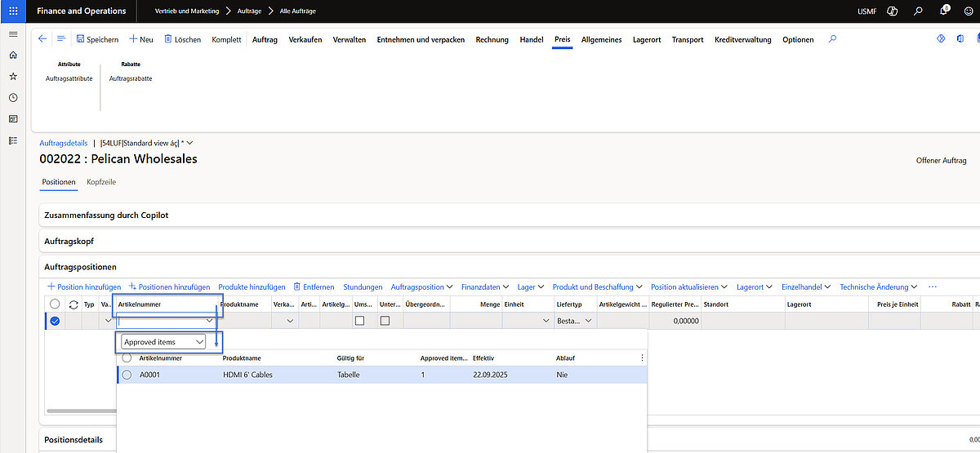Open notifications bell icon
The height and width of the screenshot is (453, 980).
(944, 11)
